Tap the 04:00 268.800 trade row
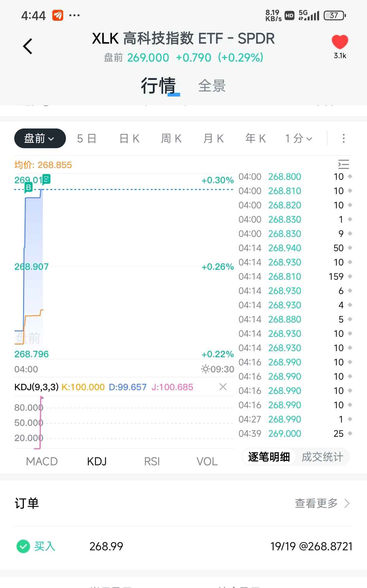367x588 pixels. 295,177
